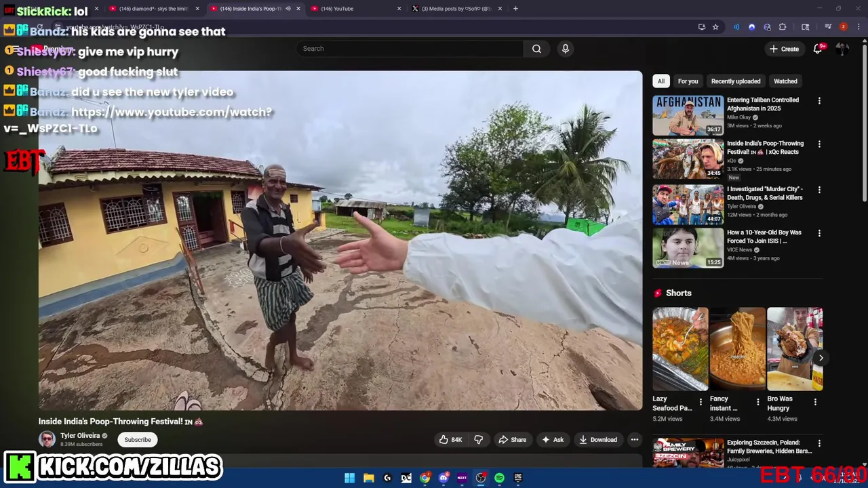Share the Tyler Oliveira video
868x488 pixels.
pos(512,440)
